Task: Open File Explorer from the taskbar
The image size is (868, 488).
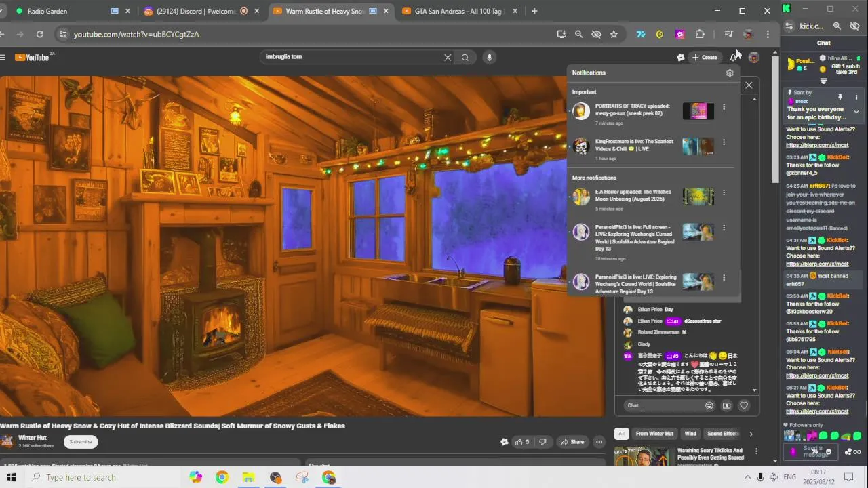Action: pyautogui.click(x=248, y=477)
